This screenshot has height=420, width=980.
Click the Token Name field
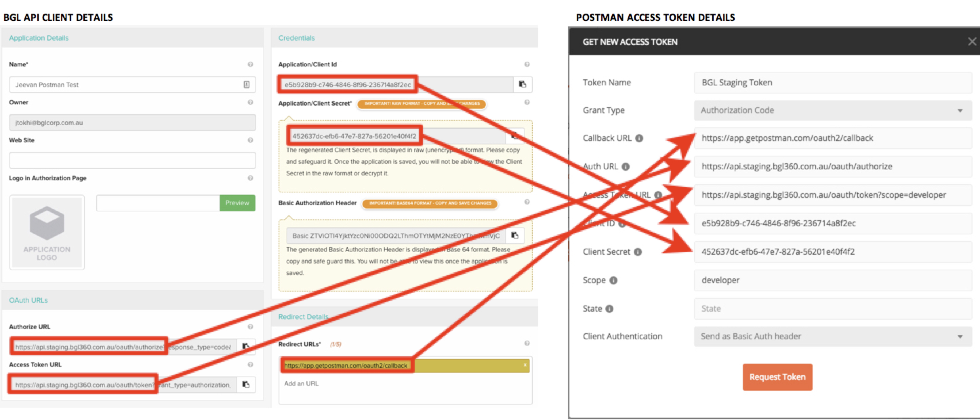pyautogui.click(x=833, y=83)
